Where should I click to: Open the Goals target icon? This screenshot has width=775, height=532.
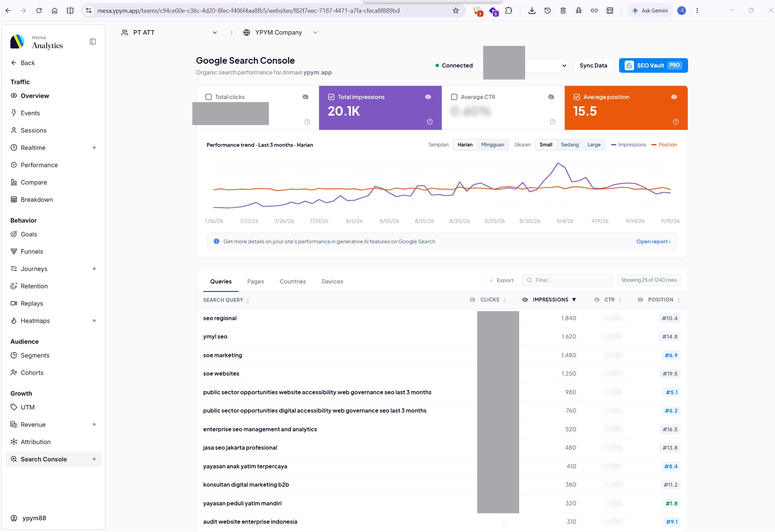(x=14, y=234)
